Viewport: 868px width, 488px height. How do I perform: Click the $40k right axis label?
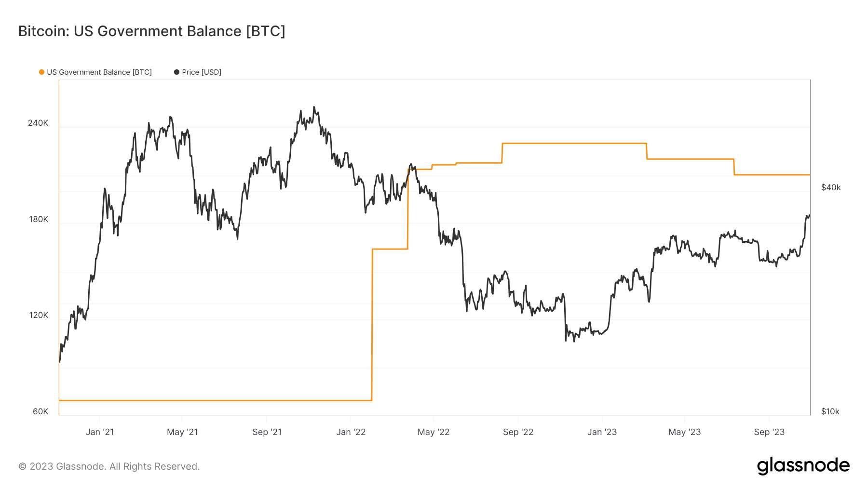click(x=831, y=187)
